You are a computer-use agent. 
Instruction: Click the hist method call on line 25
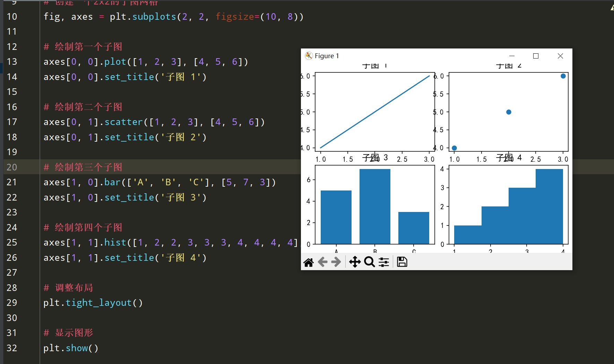pyautogui.click(x=115, y=242)
